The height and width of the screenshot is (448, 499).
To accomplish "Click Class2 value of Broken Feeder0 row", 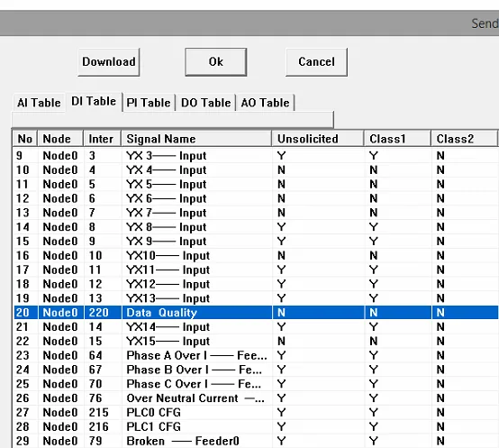I will tap(440, 441).
